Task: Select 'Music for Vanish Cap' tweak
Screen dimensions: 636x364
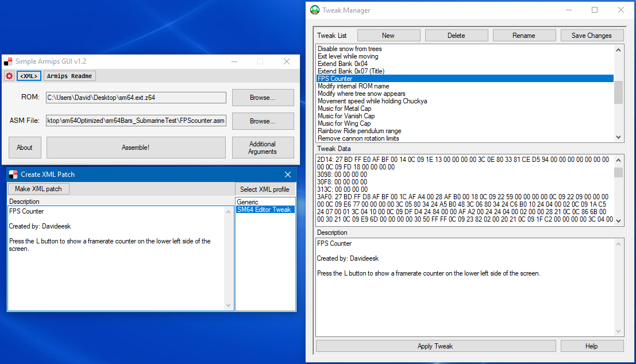Action: [x=465, y=116]
